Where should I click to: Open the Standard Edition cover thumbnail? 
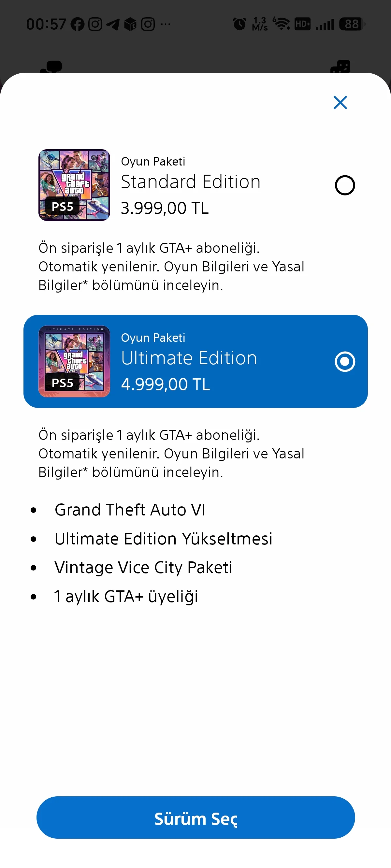coord(74,185)
